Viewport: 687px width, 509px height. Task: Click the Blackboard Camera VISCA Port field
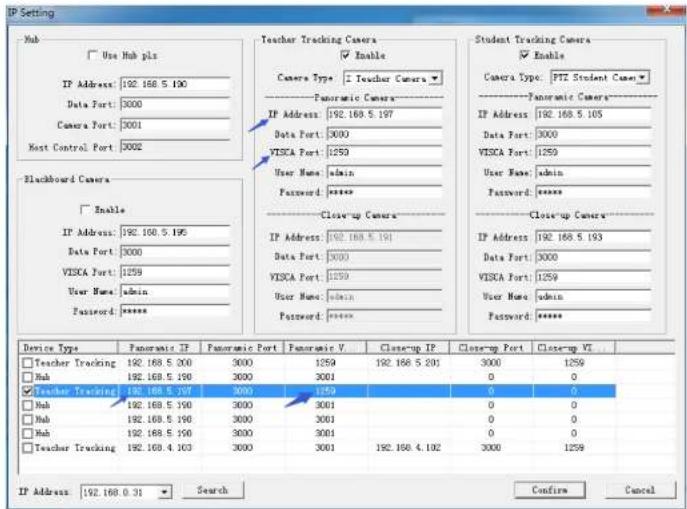point(175,272)
